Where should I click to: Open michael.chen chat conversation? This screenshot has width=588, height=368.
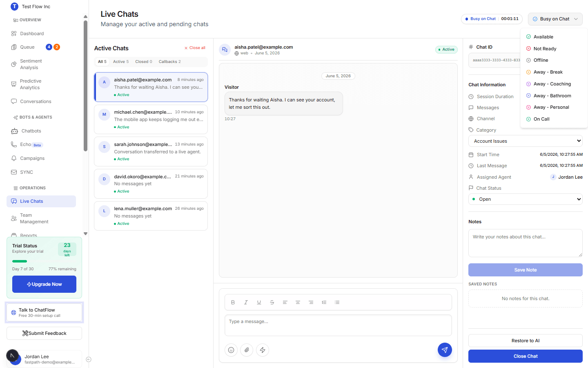coord(151,119)
